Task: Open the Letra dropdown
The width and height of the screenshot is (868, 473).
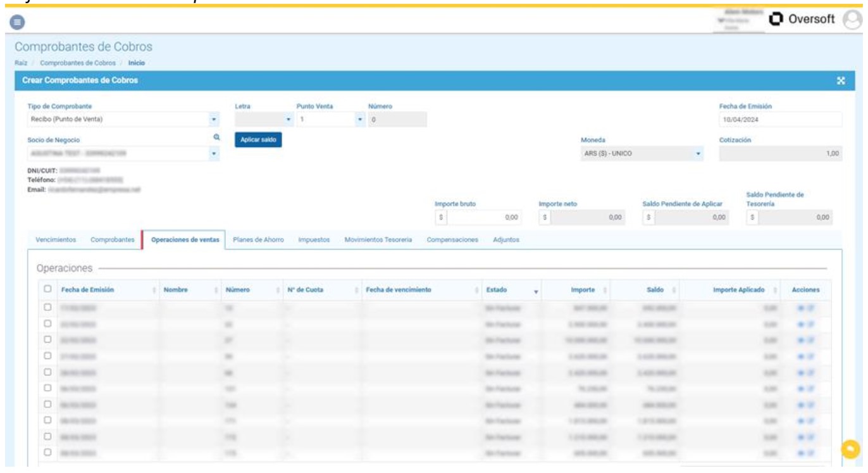Action: pos(264,119)
